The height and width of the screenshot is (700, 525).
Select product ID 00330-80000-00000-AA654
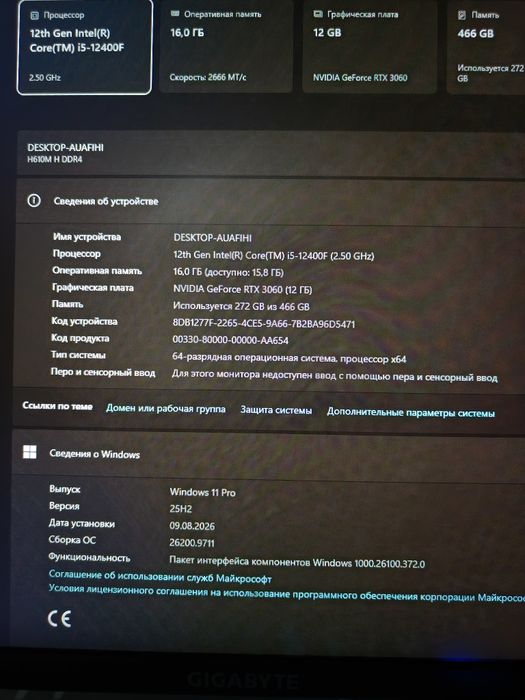click(230, 340)
